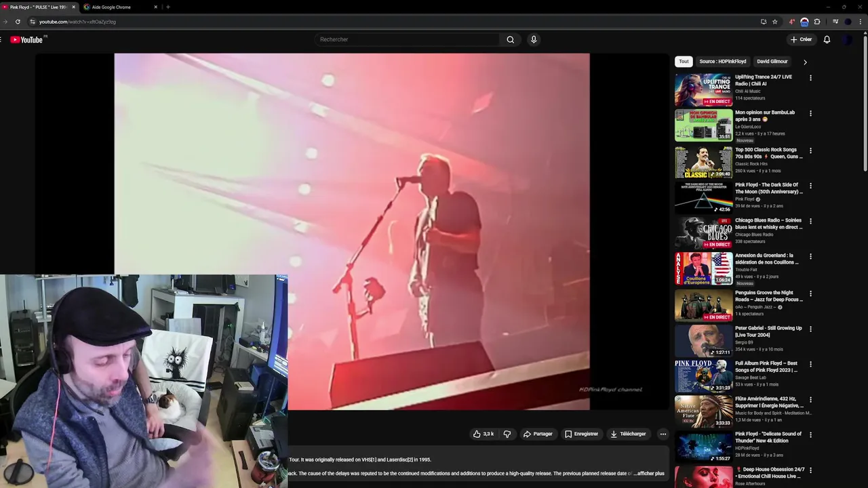This screenshot has width=868, height=488.
Task: Open Chicago Blues Radio live stream title
Action: coord(768,224)
